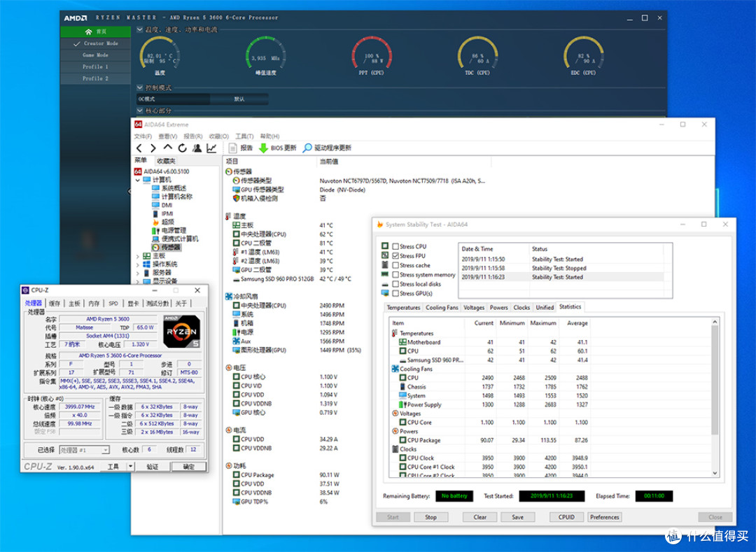Click 驱动程序更新 magnifier toolbar item

click(327, 148)
